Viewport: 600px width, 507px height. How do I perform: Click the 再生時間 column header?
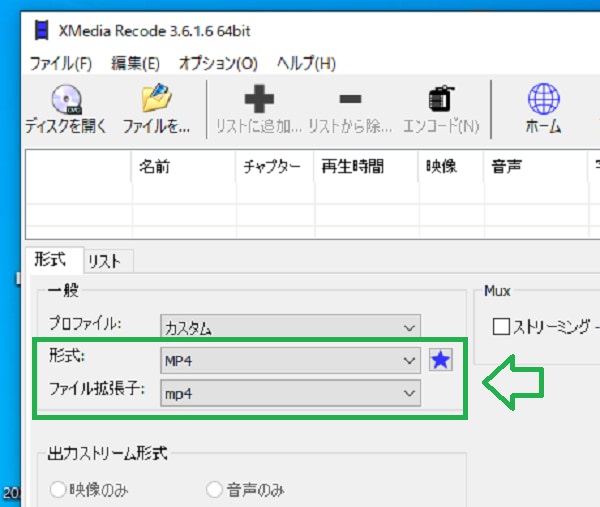coord(365,166)
